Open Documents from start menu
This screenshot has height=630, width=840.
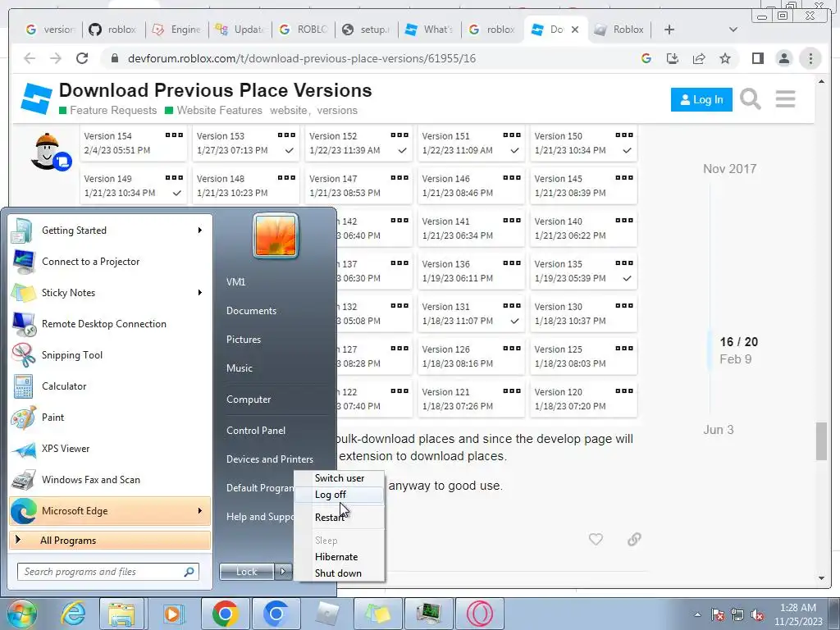click(x=251, y=311)
